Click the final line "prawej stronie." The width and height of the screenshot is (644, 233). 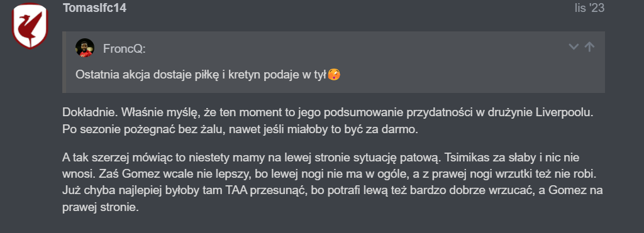(x=101, y=208)
